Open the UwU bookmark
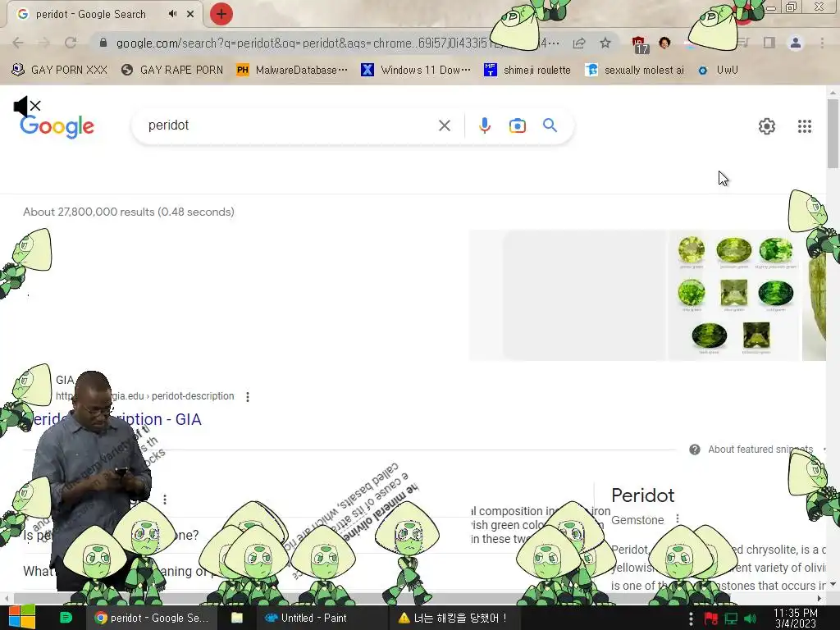The width and height of the screenshot is (840, 630). pyautogui.click(x=717, y=70)
